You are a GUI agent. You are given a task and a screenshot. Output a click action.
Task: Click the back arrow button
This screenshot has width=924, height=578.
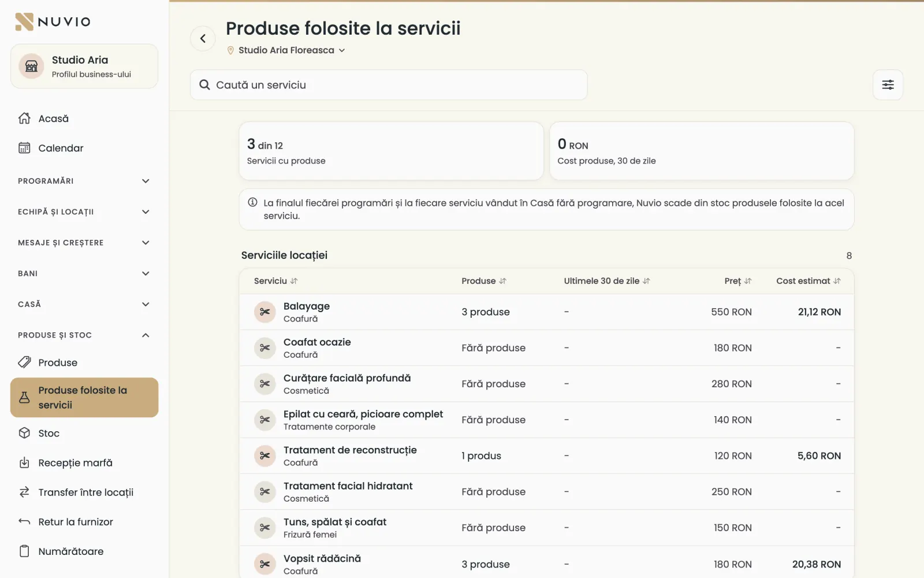click(x=203, y=39)
